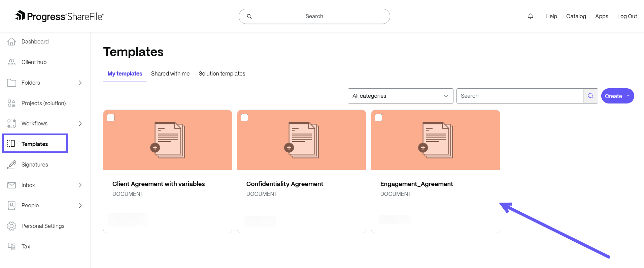Click the Client hub people icon
The width and height of the screenshot is (644, 268).
[x=12, y=62]
